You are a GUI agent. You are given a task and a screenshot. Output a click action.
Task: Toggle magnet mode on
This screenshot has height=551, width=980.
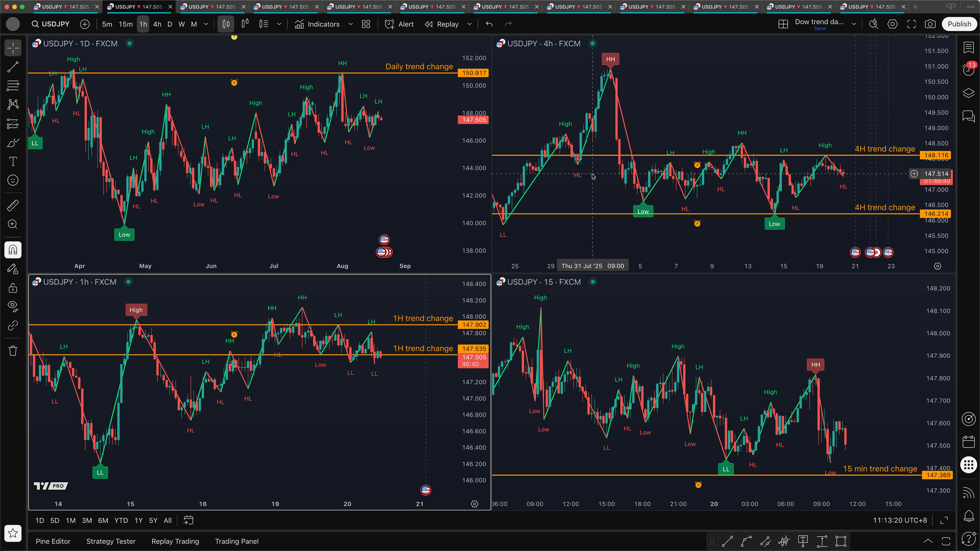[x=13, y=250]
